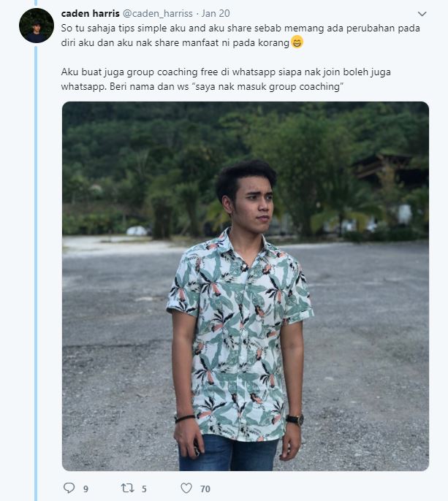Click the reply speech bubble icon
Viewport: 448px width, 501px height.
(x=69, y=488)
